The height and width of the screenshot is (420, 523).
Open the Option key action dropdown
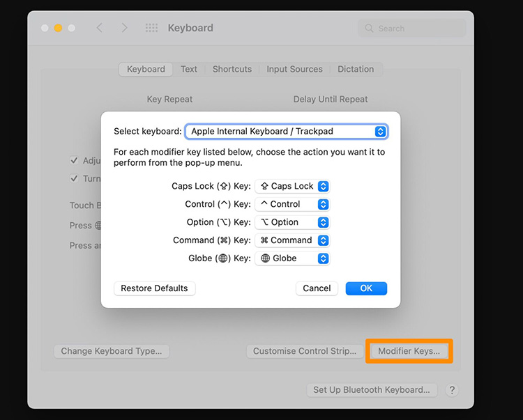coord(292,222)
